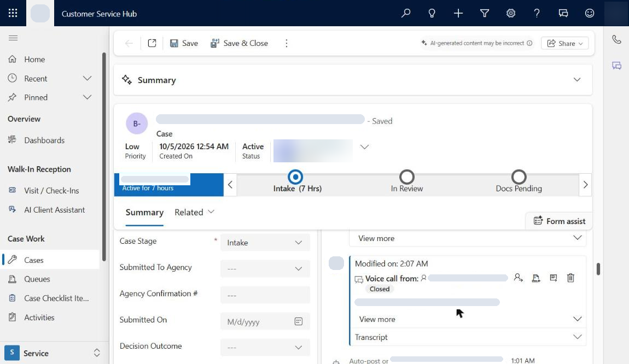This screenshot has height=364, width=629.
Task: Expand the Recent section in sidebar
Action: (x=87, y=78)
